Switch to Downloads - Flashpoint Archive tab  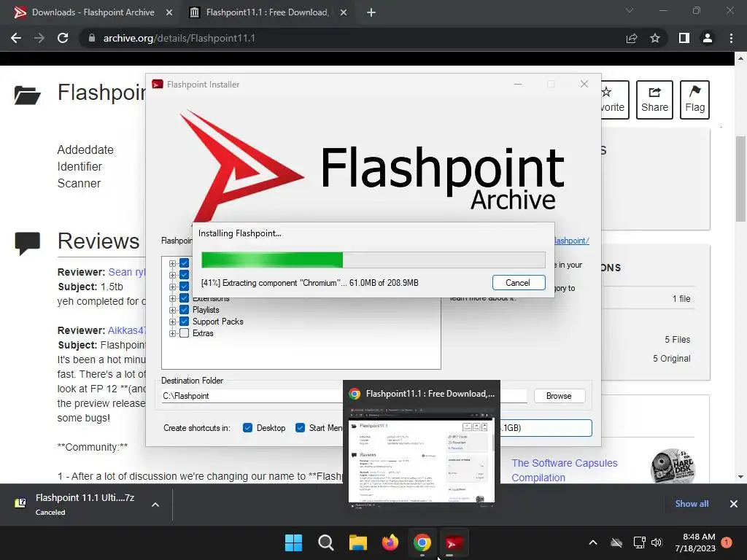(x=93, y=12)
